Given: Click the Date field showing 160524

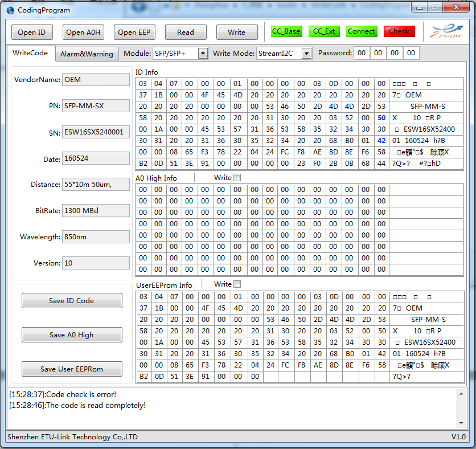Looking at the screenshot, I should click(x=96, y=158).
